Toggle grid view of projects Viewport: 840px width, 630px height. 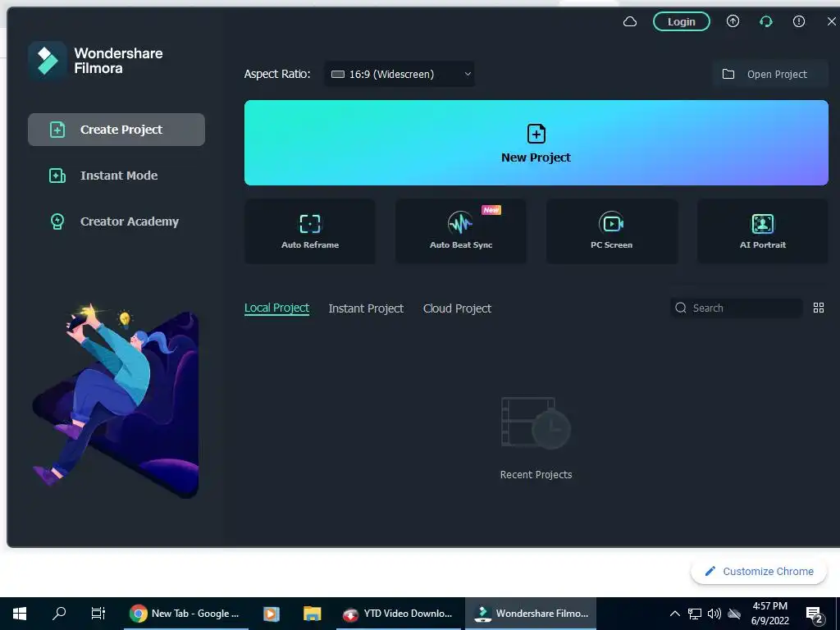[819, 308]
